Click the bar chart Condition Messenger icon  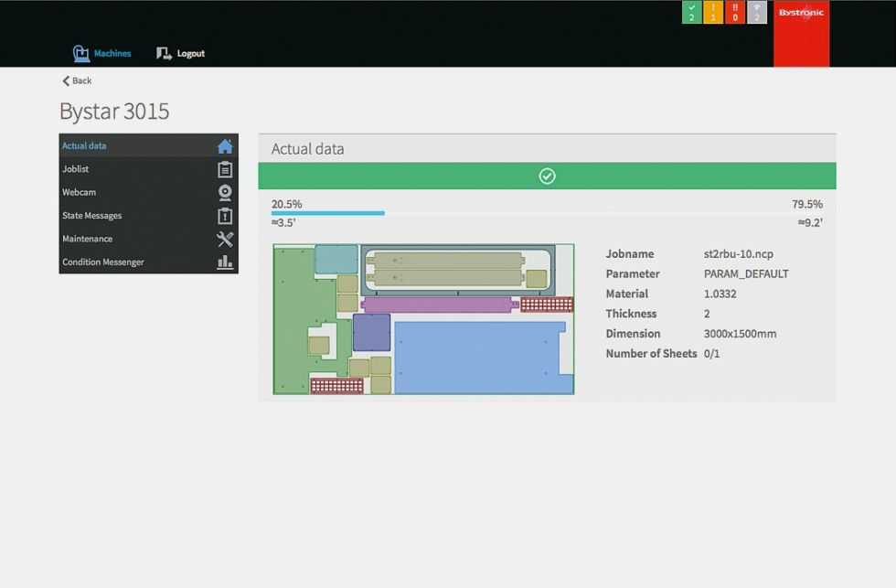pyautogui.click(x=225, y=262)
